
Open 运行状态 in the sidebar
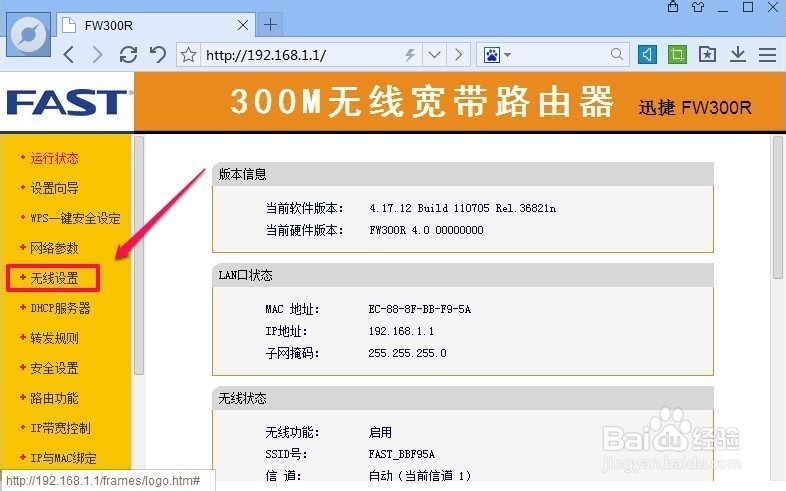[54, 158]
